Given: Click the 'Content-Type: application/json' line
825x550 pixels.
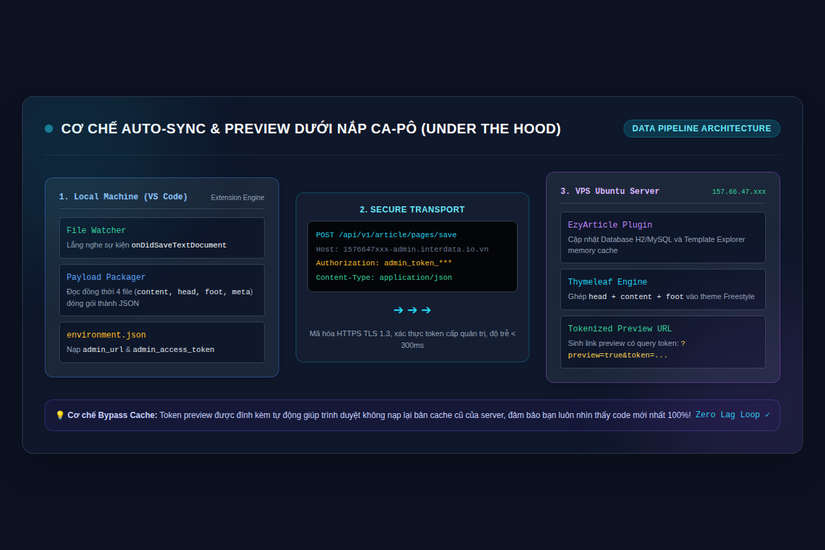Looking at the screenshot, I should pos(384,277).
